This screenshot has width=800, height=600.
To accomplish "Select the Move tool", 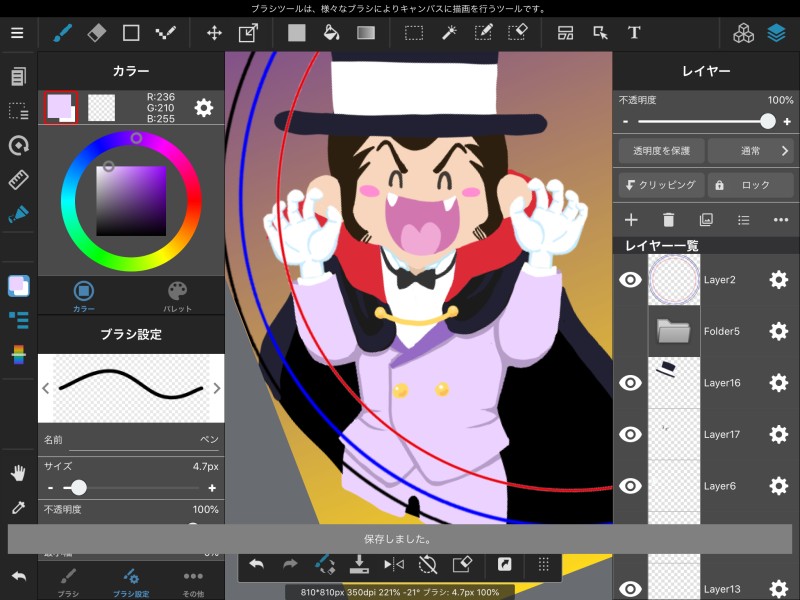I will tap(214, 33).
